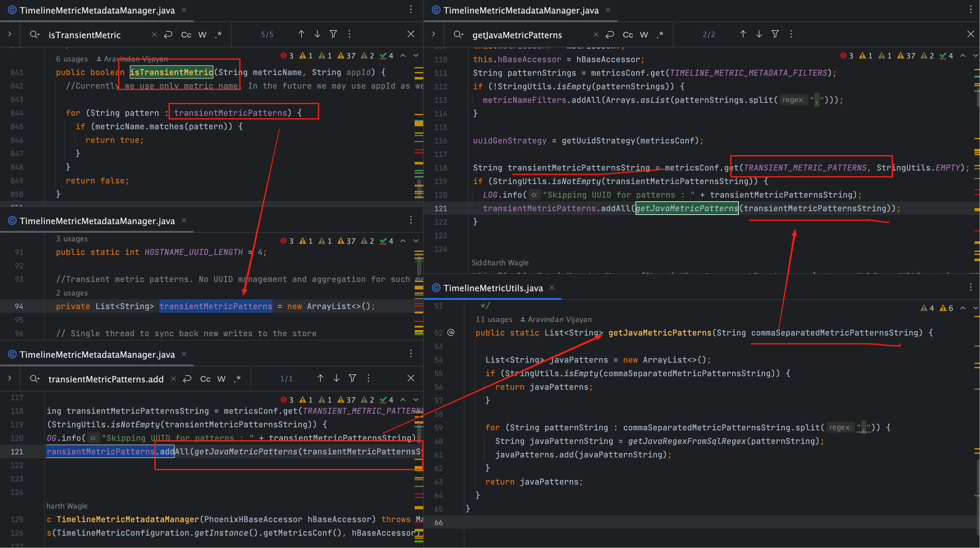This screenshot has height=548, width=980.
Task: Go to next occurrence of getJavaMetricPatterns
Action: coord(759,34)
